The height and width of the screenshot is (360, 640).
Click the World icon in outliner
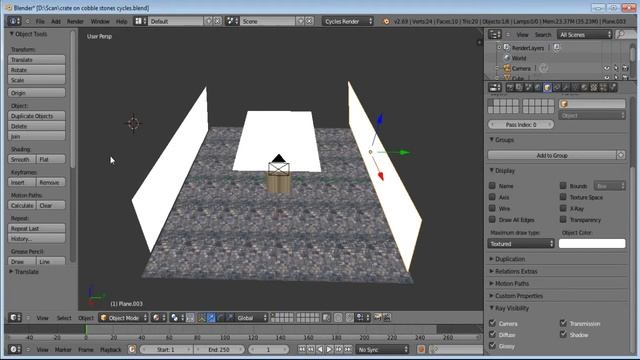pos(507,58)
